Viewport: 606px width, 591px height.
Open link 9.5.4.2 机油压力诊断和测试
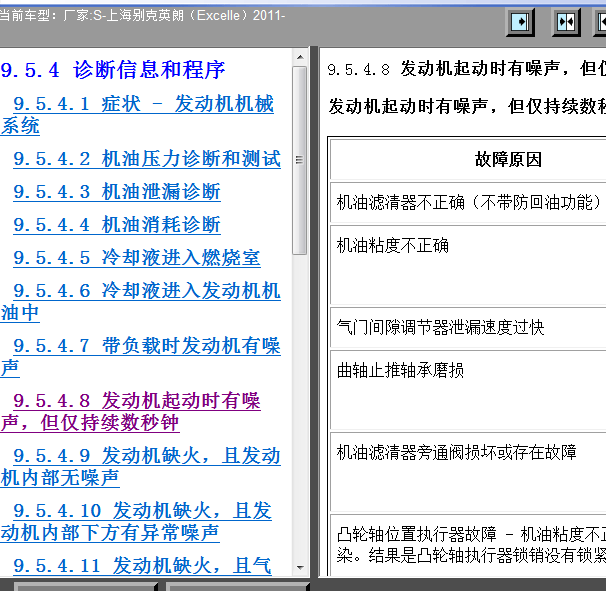pyautogui.click(x=147, y=159)
